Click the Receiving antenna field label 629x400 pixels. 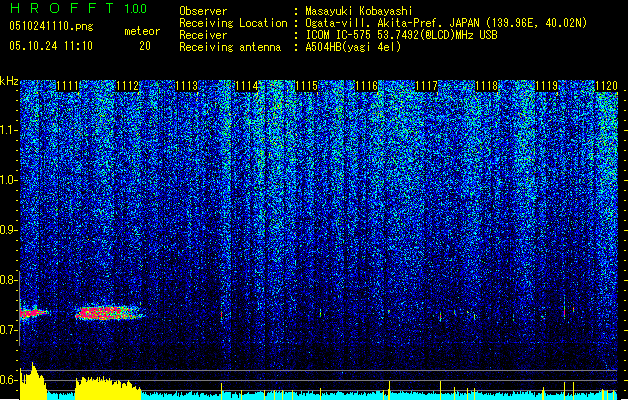pos(230,47)
